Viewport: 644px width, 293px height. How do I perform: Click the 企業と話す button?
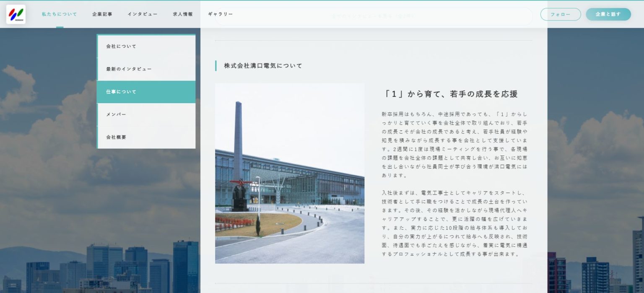pos(608,14)
